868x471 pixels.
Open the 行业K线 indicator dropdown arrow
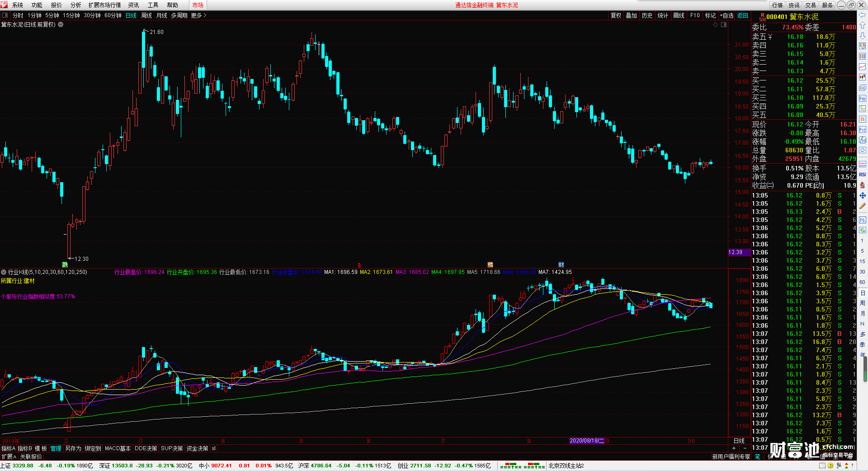point(4,272)
